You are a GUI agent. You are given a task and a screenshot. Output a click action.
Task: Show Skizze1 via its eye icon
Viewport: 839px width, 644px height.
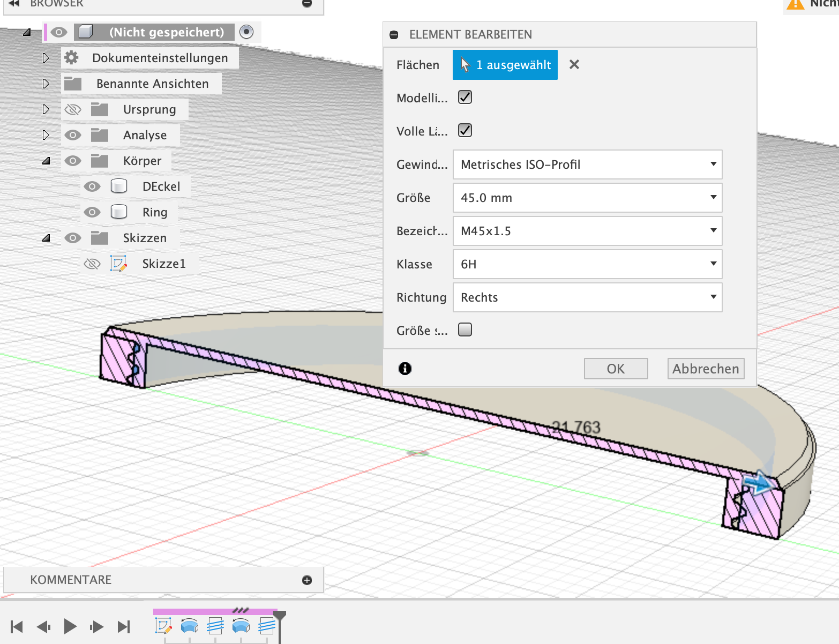(x=92, y=264)
